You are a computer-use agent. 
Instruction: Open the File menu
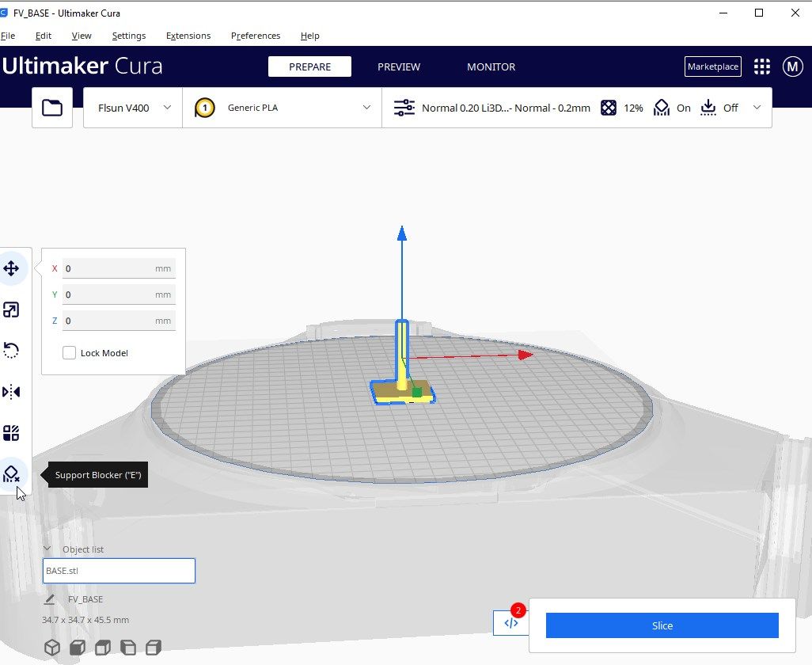(x=8, y=36)
